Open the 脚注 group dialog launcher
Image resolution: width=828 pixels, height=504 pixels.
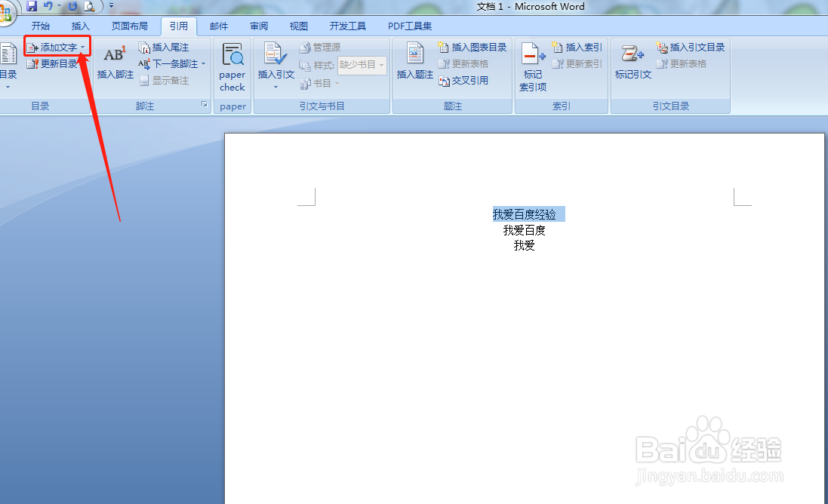pyautogui.click(x=205, y=104)
